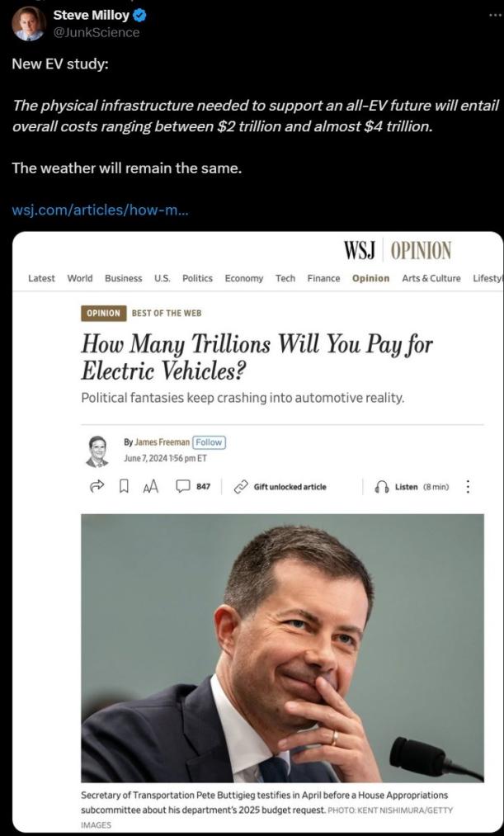The width and height of the screenshot is (504, 836).
Task: Click the @JunkScience handle
Action: click(97, 32)
